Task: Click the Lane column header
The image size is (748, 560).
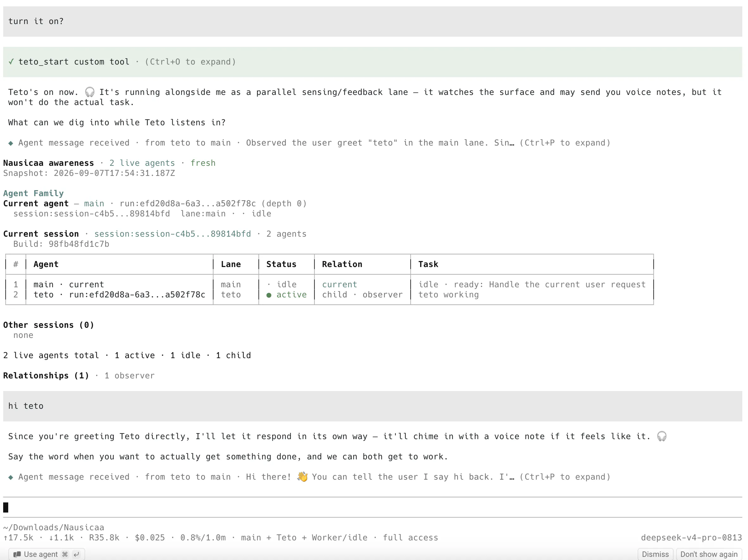Action: point(231,264)
